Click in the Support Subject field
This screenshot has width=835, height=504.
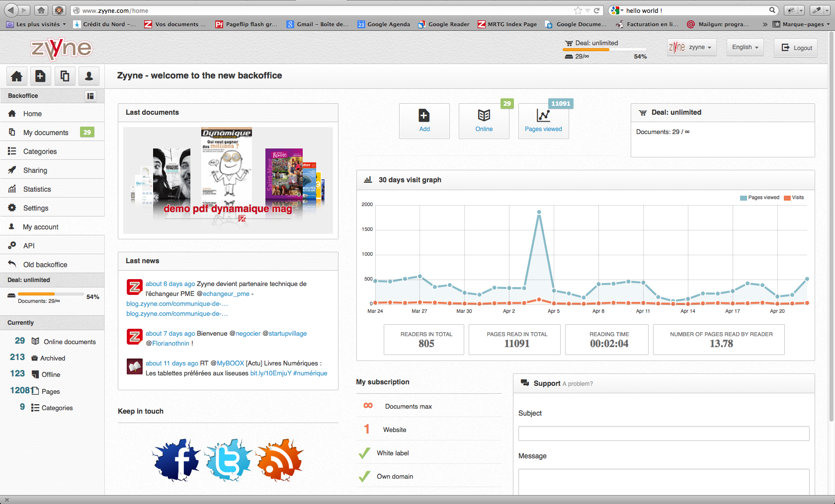click(x=664, y=433)
